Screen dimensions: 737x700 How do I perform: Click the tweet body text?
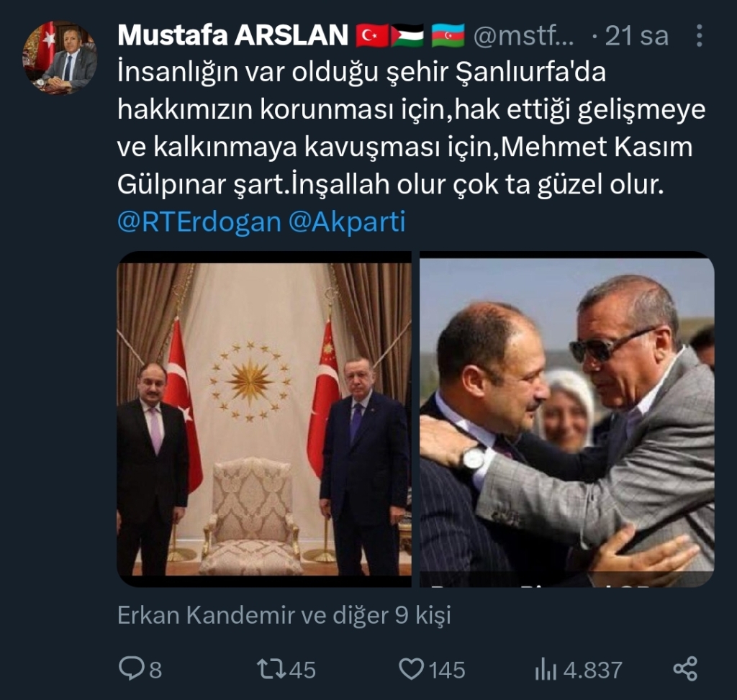tap(411, 128)
